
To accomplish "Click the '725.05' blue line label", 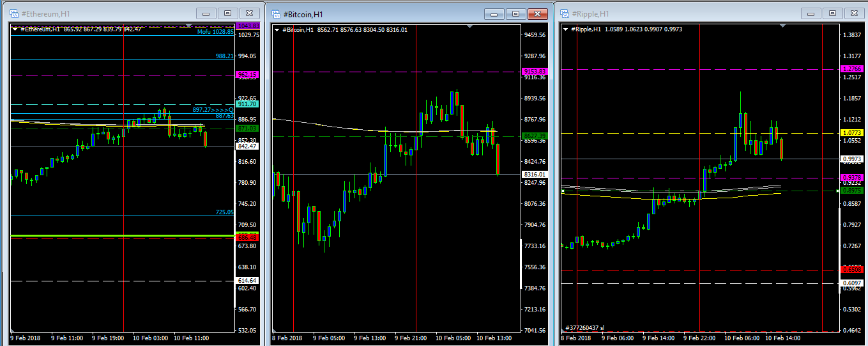I will [225, 212].
